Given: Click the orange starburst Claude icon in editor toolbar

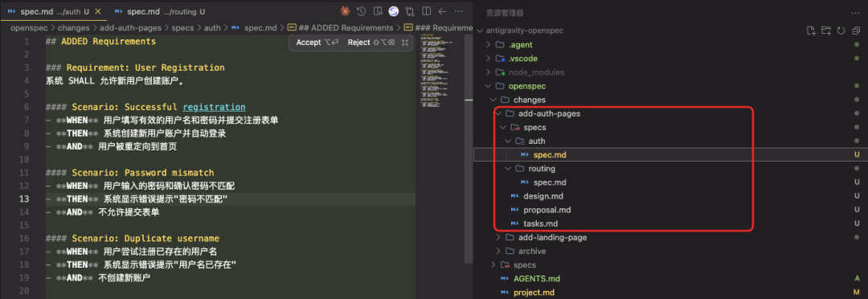Looking at the screenshot, I should pos(345,11).
